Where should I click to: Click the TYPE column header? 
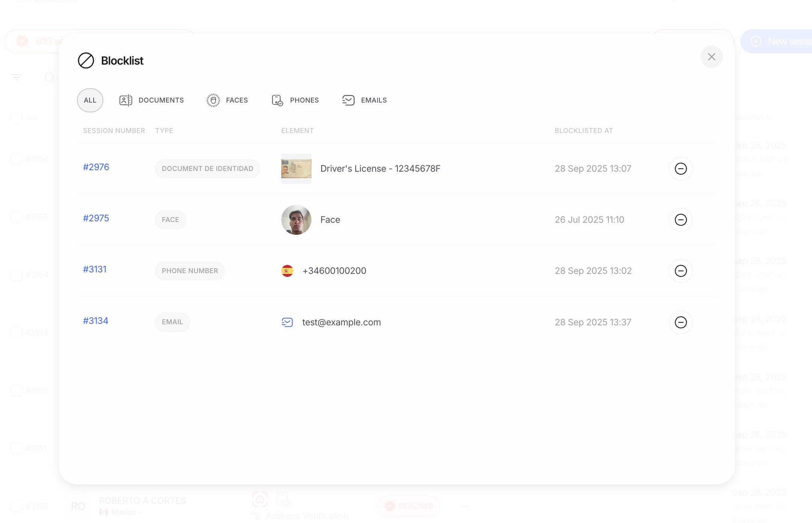pyautogui.click(x=164, y=131)
